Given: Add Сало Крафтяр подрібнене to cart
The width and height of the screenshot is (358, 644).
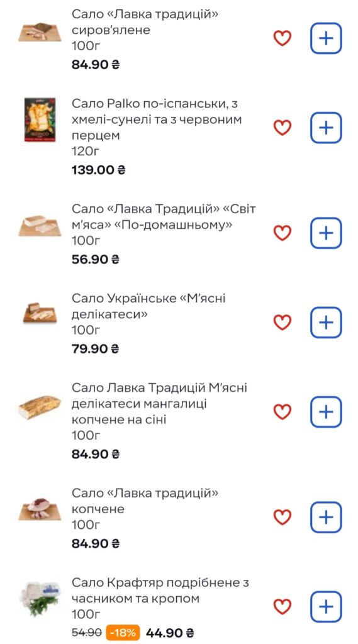Looking at the screenshot, I should [x=326, y=607].
